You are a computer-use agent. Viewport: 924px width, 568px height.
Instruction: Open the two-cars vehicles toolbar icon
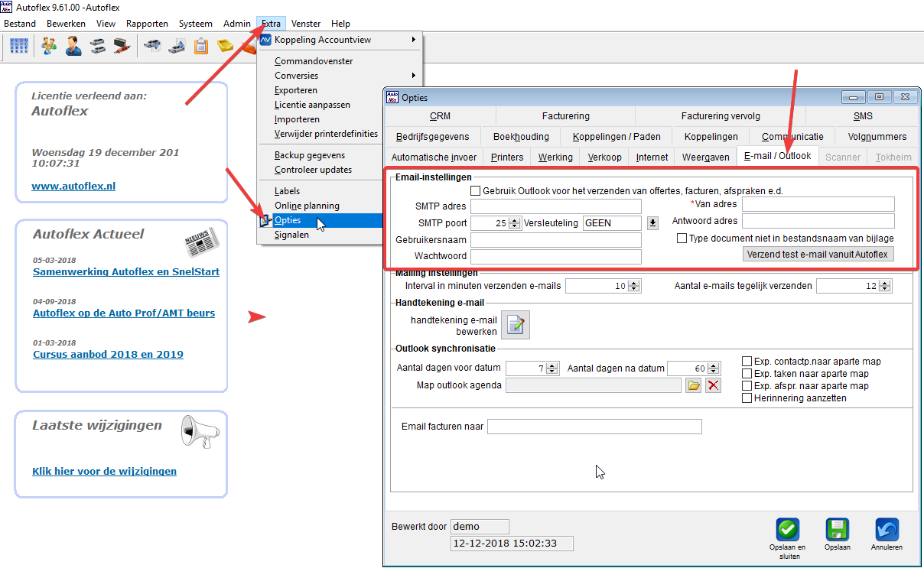pyautogui.click(x=98, y=46)
